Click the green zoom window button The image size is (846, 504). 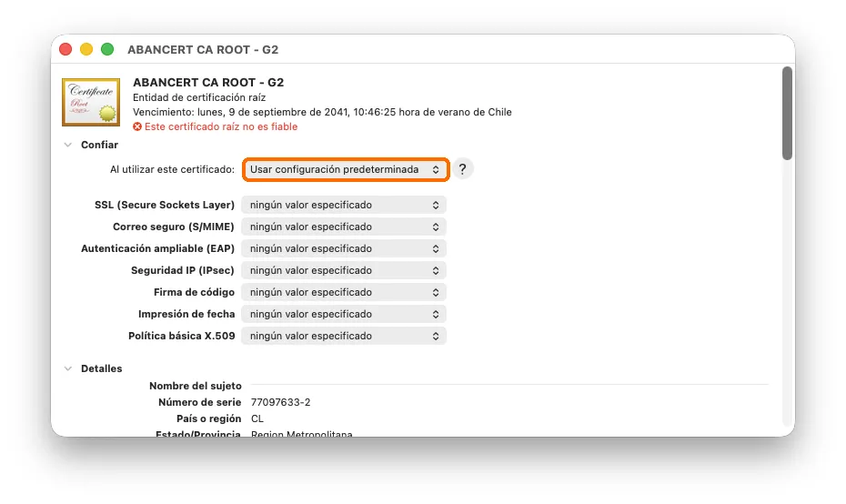point(107,49)
